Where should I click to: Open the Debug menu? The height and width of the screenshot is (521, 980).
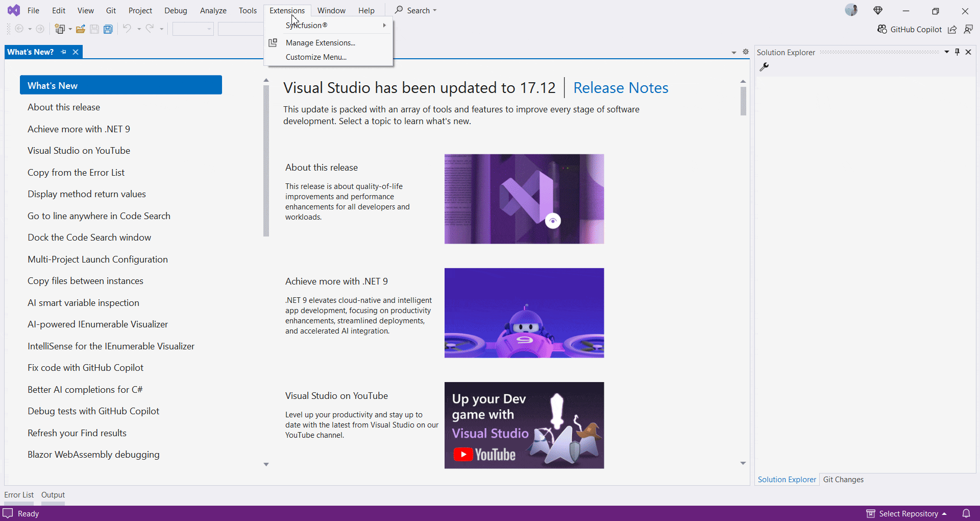click(x=176, y=10)
